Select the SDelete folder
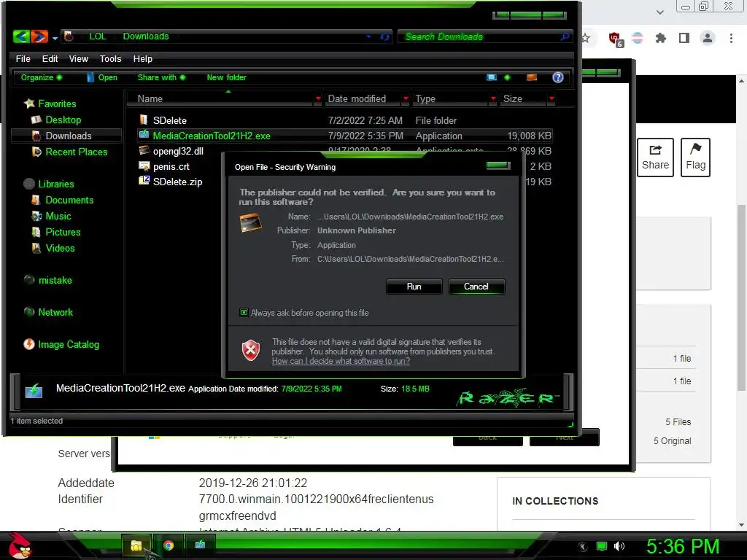747x560 pixels. pyautogui.click(x=169, y=120)
